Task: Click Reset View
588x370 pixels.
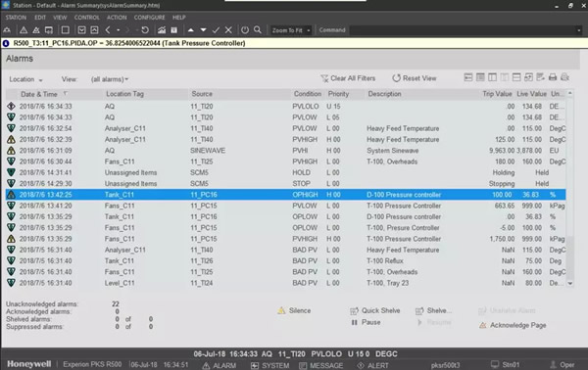Action: tap(415, 78)
